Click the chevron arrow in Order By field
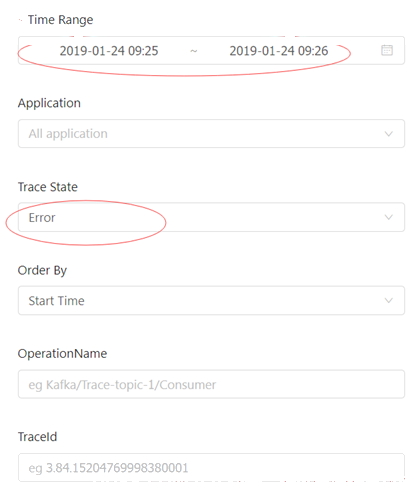 (x=388, y=301)
